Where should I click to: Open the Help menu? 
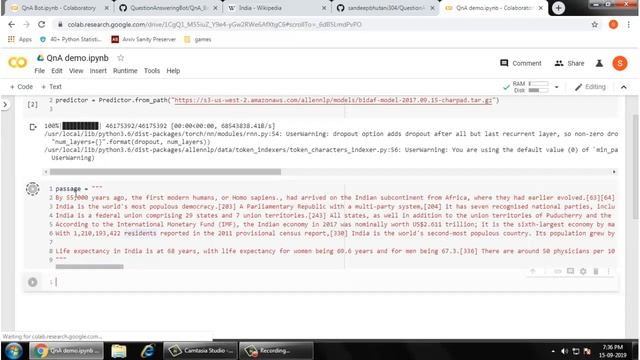click(x=173, y=71)
